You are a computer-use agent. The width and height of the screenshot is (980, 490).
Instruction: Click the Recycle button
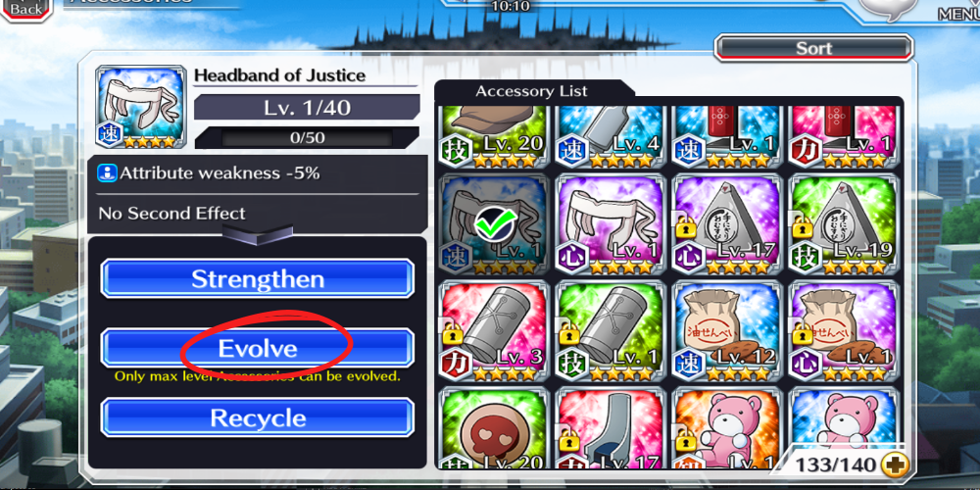tap(257, 417)
